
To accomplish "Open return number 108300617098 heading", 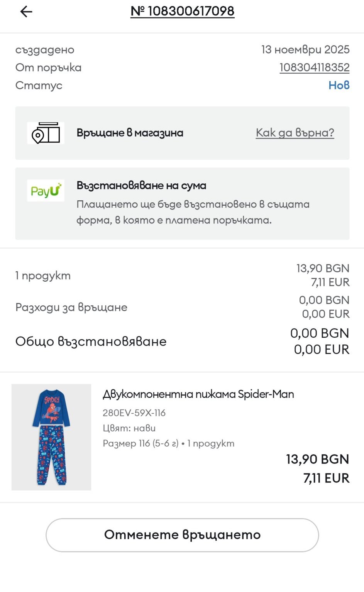I will click(x=182, y=11).
